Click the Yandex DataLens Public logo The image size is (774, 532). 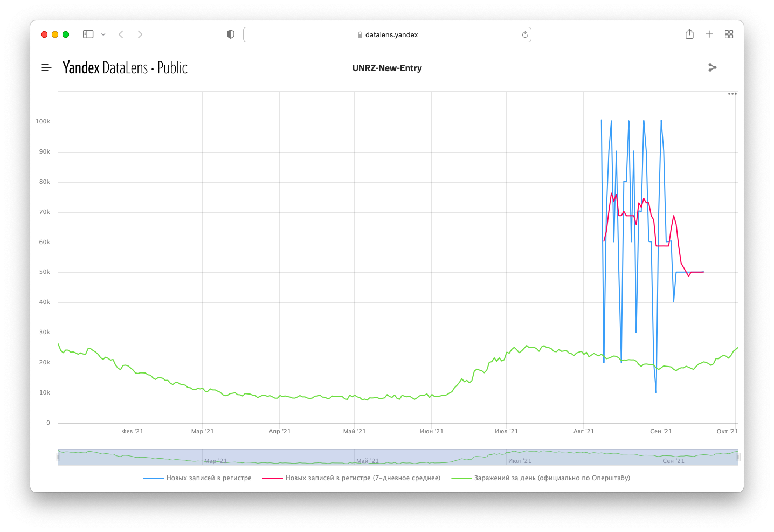click(x=125, y=67)
